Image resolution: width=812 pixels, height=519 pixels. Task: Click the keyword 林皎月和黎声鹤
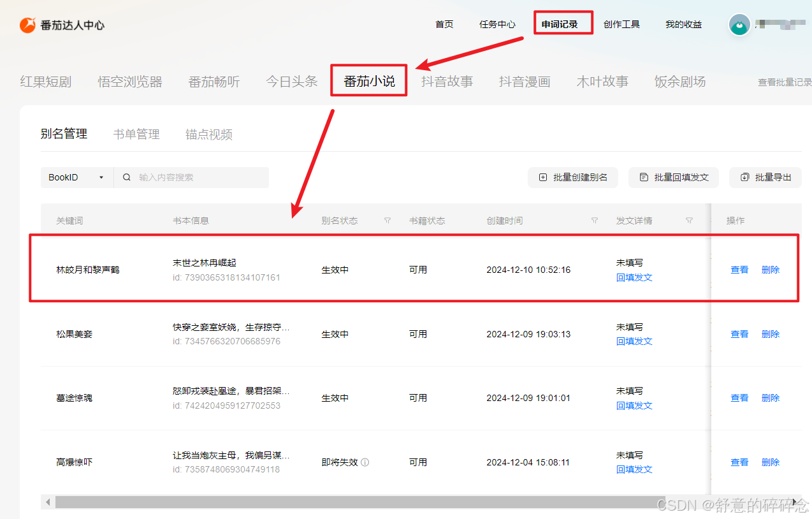click(x=88, y=270)
